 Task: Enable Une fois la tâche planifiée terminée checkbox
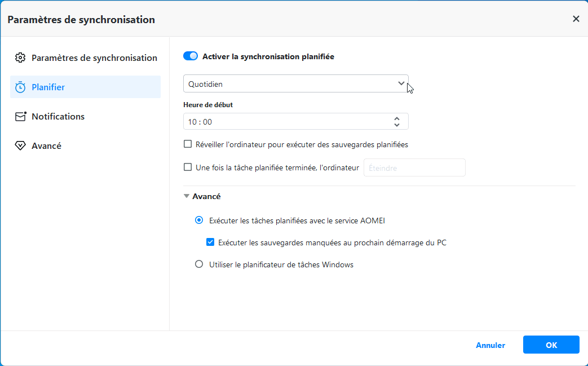point(188,167)
